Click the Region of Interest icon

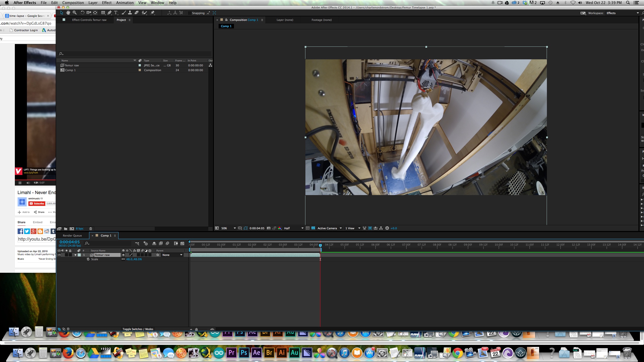click(x=308, y=228)
